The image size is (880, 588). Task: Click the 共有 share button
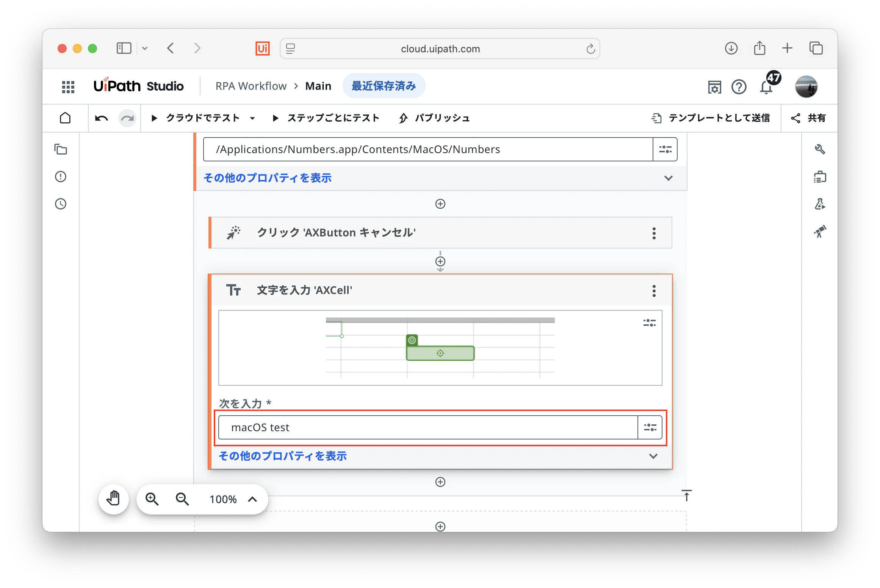[x=809, y=118]
